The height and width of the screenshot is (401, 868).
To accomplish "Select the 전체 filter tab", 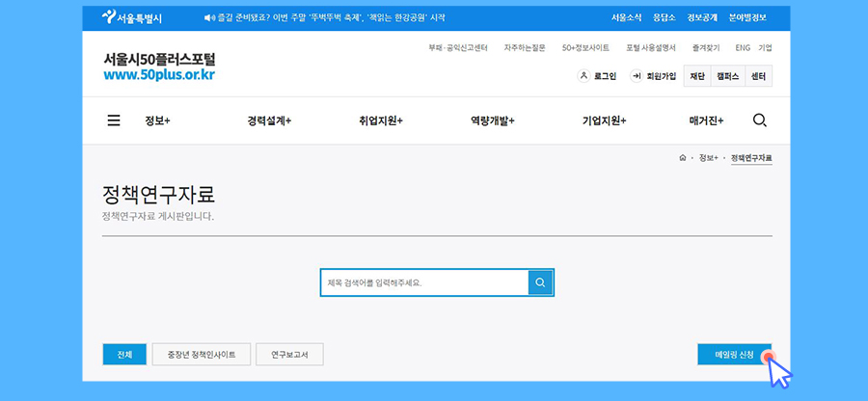I will (x=124, y=355).
